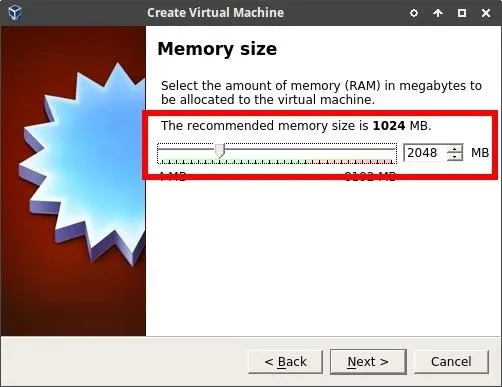Return to previous step with Back
Image resolution: width=502 pixels, height=387 pixels.
285,362
